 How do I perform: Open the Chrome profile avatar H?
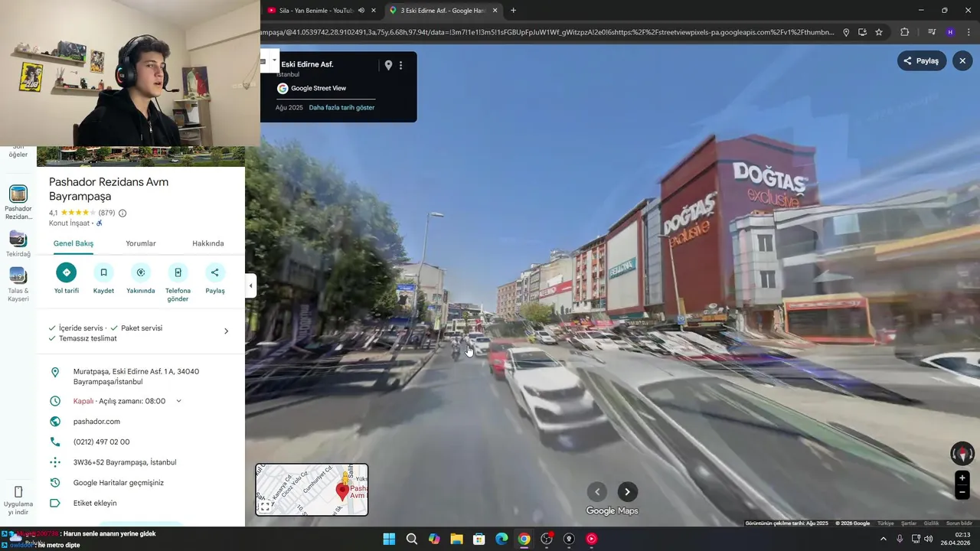[x=950, y=32]
